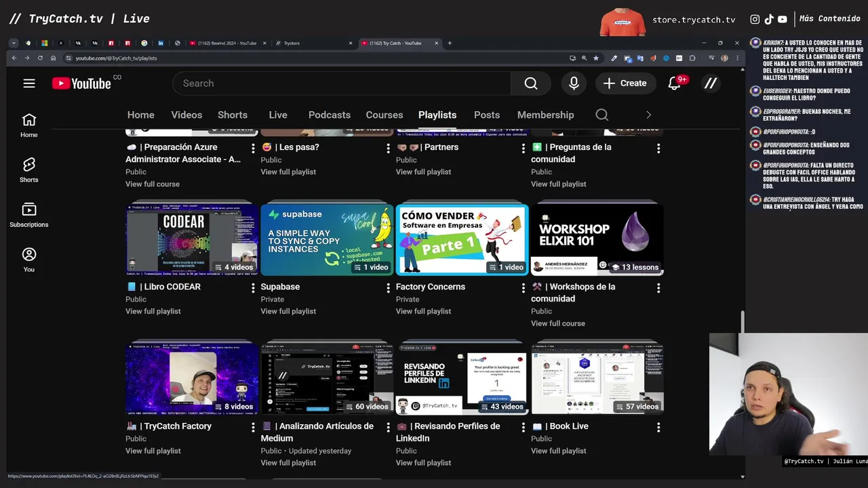Open options for Book Live playlist
Screen dimensions: 868x488
coord(658,427)
